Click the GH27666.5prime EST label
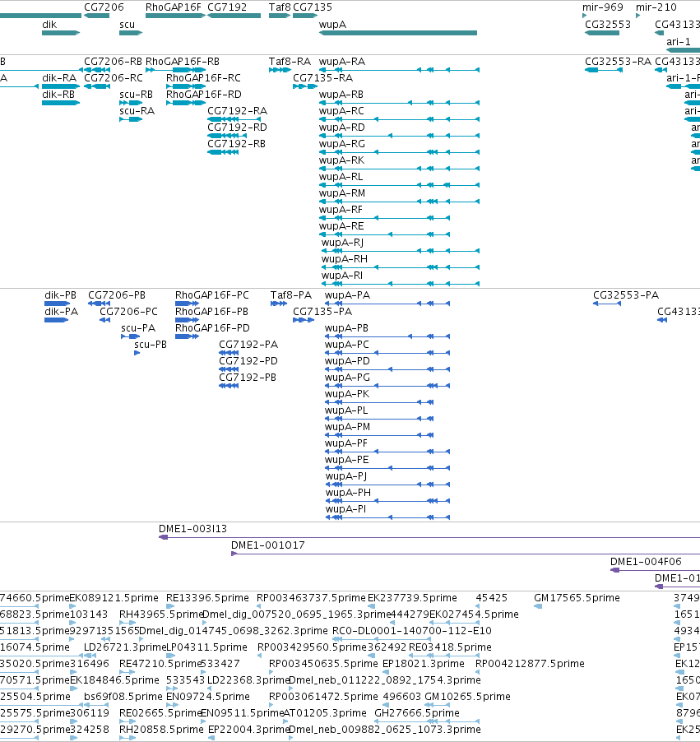This screenshot has width=700, height=742. point(417,712)
